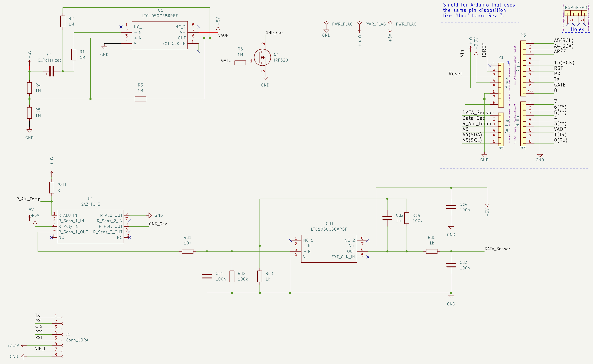Select the Rd2 100k resistor symbol
Image resolution: width=593 pixels, height=364 pixels.
(x=232, y=276)
